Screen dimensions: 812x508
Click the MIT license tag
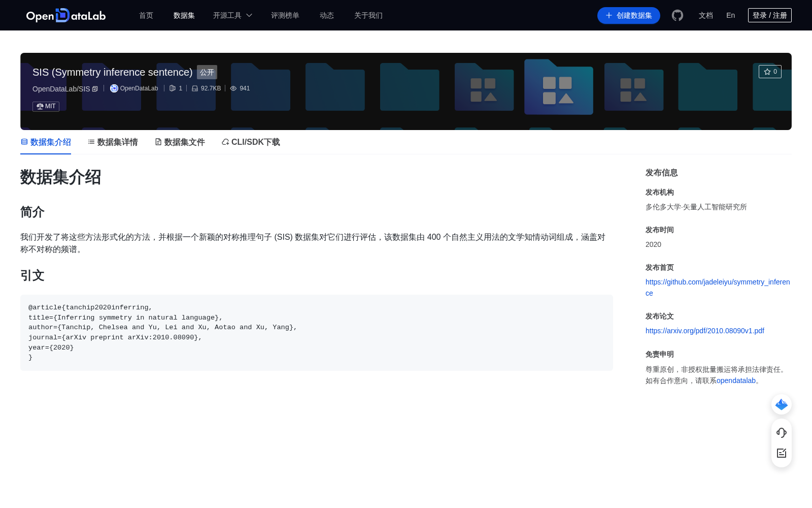tap(46, 106)
